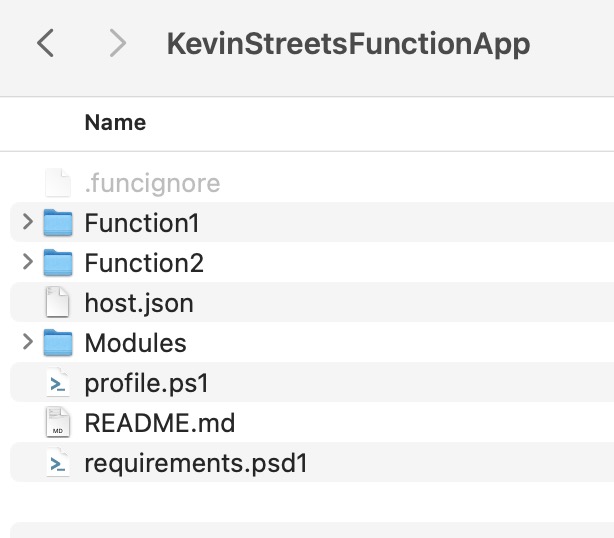Select the Function2 folder icon
This screenshot has width=614, height=538.
click(x=59, y=263)
